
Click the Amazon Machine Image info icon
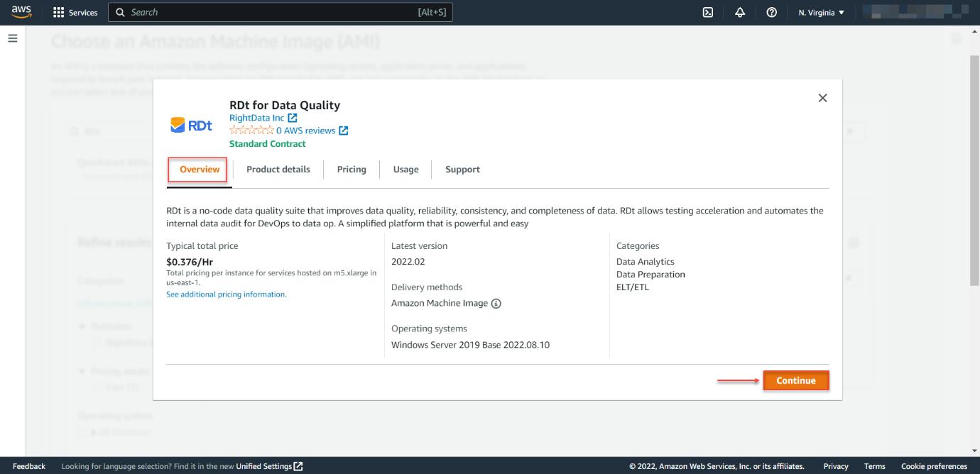pyautogui.click(x=496, y=303)
